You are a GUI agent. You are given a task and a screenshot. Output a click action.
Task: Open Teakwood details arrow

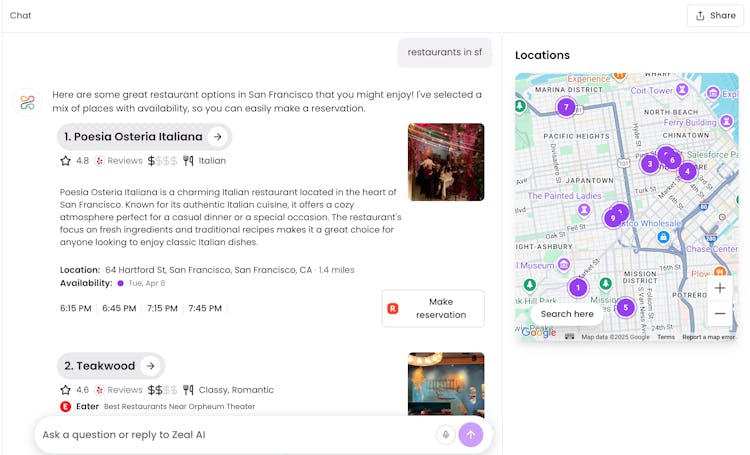tap(149, 366)
